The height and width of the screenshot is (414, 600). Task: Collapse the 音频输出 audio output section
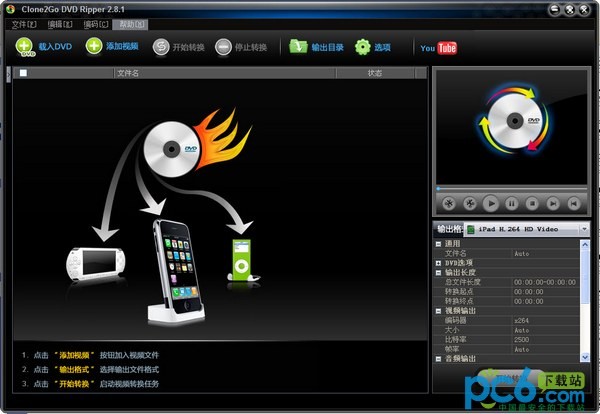pos(439,359)
